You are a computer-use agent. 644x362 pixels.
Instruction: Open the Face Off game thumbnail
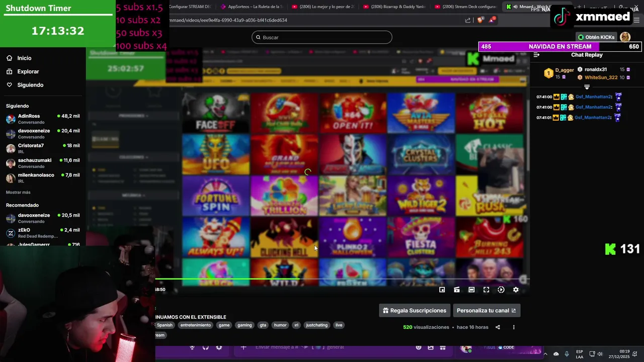click(x=215, y=112)
